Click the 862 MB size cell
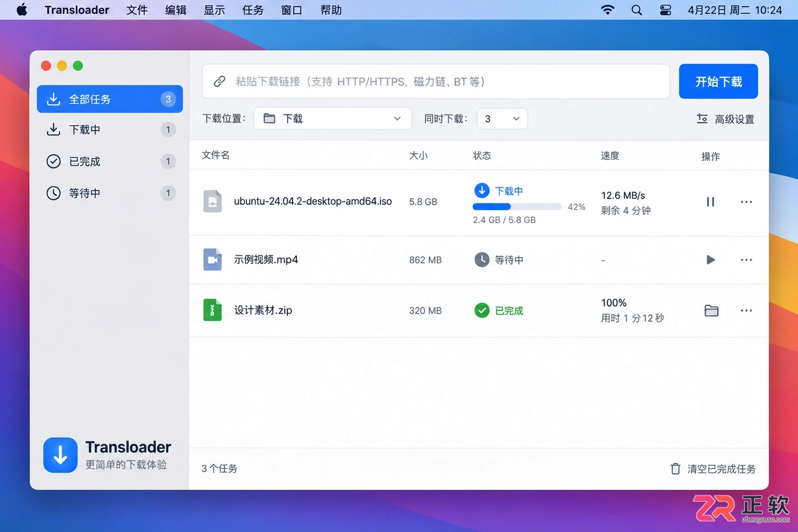This screenshot has width=798, height=532. (x=426, y=260)
